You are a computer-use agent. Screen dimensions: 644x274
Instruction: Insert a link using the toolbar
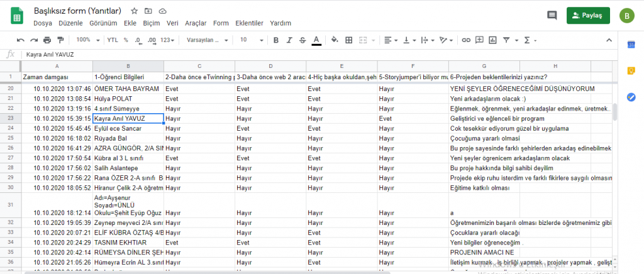(x=466, y=40)
